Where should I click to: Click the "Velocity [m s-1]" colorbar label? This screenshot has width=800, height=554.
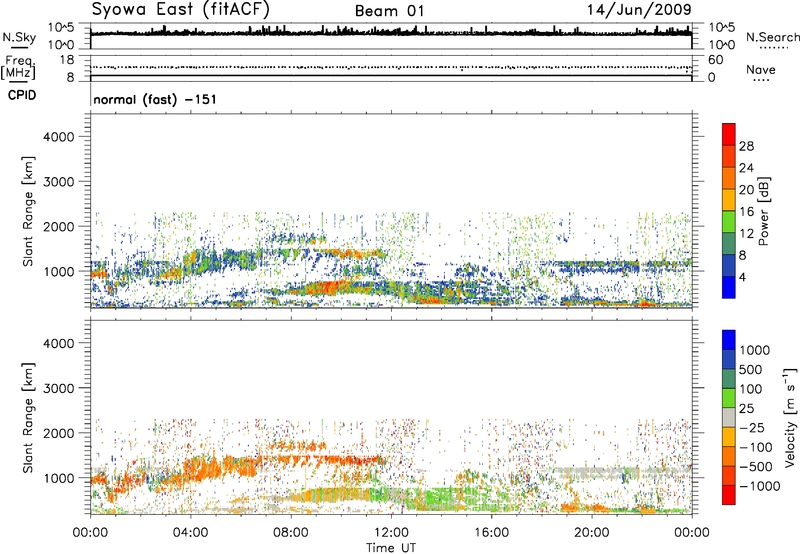click(x=790, y=417)
